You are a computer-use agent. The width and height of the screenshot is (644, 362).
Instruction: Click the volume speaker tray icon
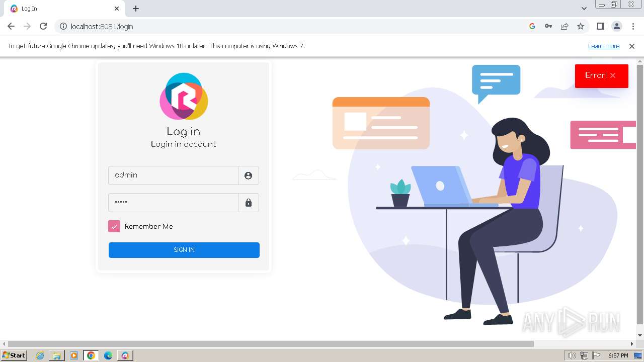(572, 355)
